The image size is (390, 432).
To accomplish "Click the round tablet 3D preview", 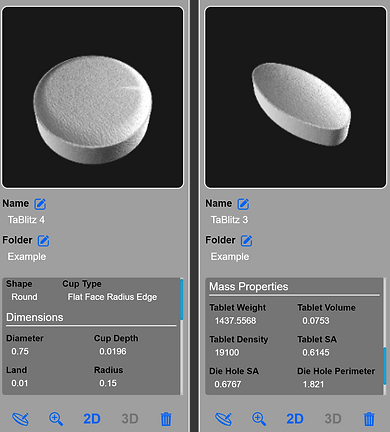I will [93, 97].
